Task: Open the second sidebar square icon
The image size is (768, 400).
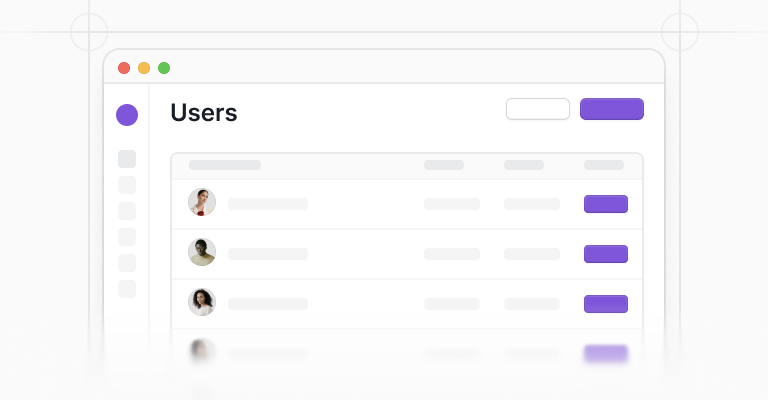Action: [x=127, y=185]
